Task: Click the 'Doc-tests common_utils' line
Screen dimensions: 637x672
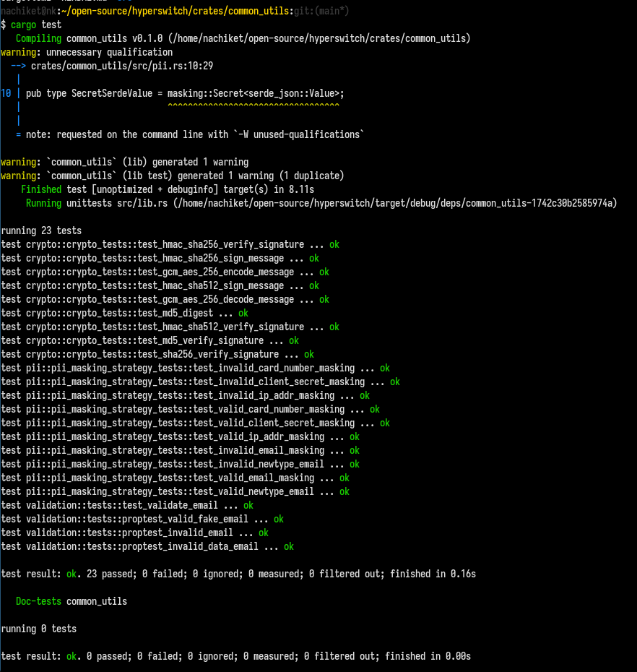Action: 71,601
